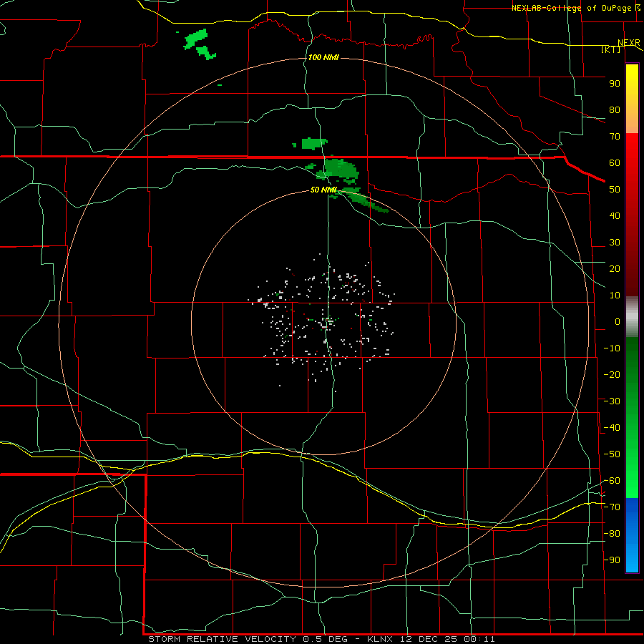This screenshot has height=644, width=644.
Task: Click the "-10" scale value
Action: click(x=612, y=348)
